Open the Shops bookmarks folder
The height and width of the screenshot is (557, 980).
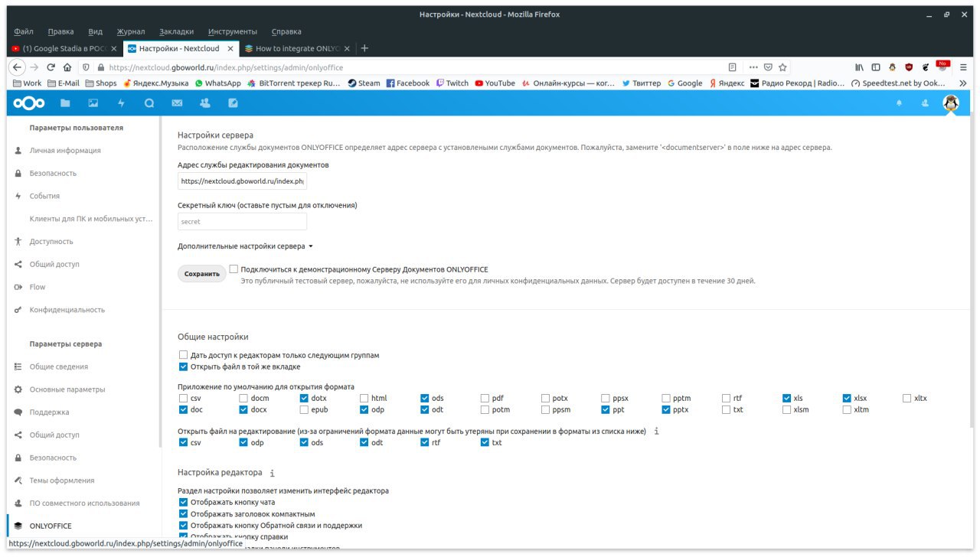(100, 83)
